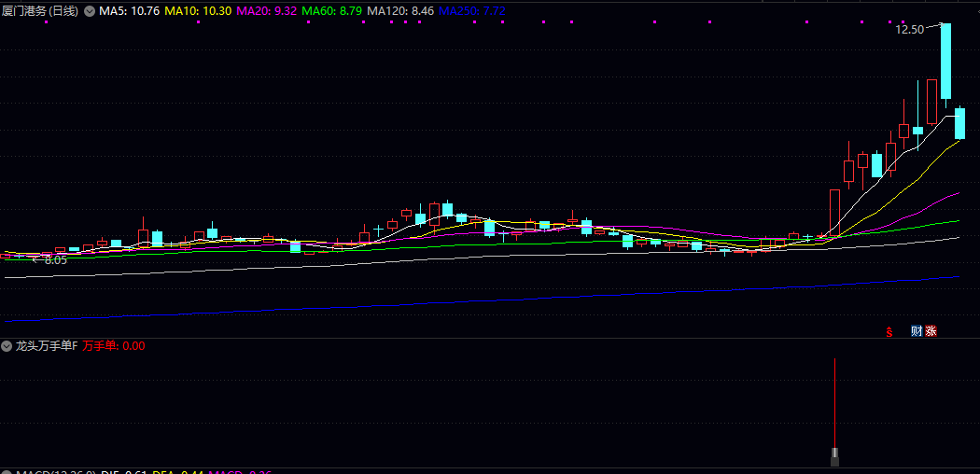
Task: Expand the MACD indicator panel dropdown
Action: tap(7, 472)
